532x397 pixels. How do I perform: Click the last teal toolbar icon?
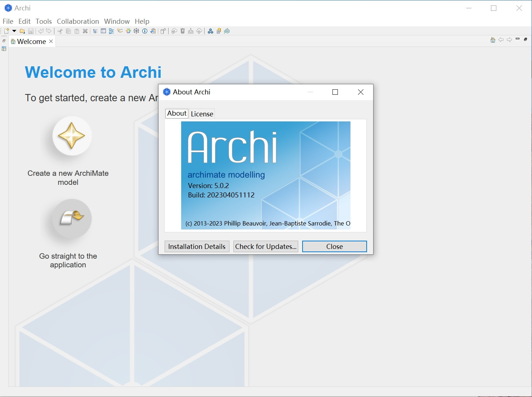[x=227, y=31]
